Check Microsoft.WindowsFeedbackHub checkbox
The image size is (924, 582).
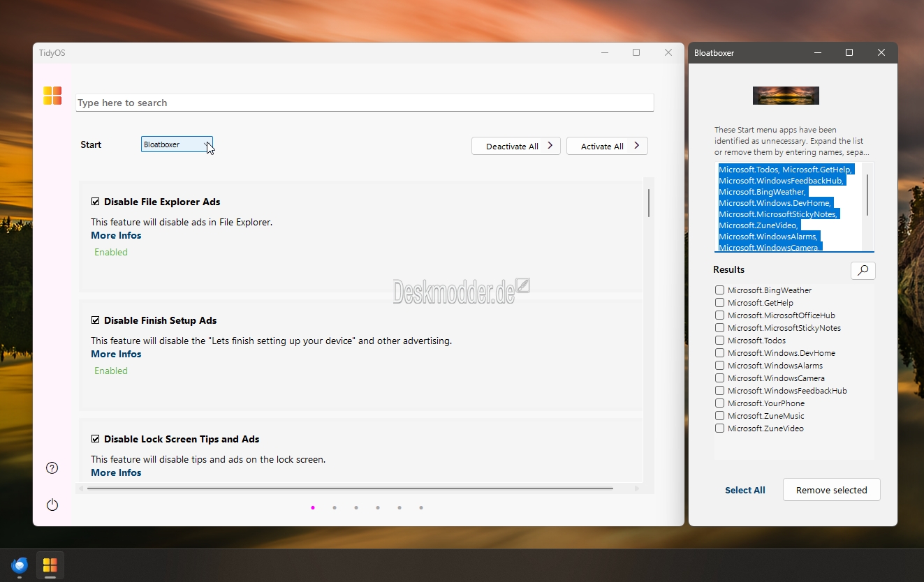[719, 391]
